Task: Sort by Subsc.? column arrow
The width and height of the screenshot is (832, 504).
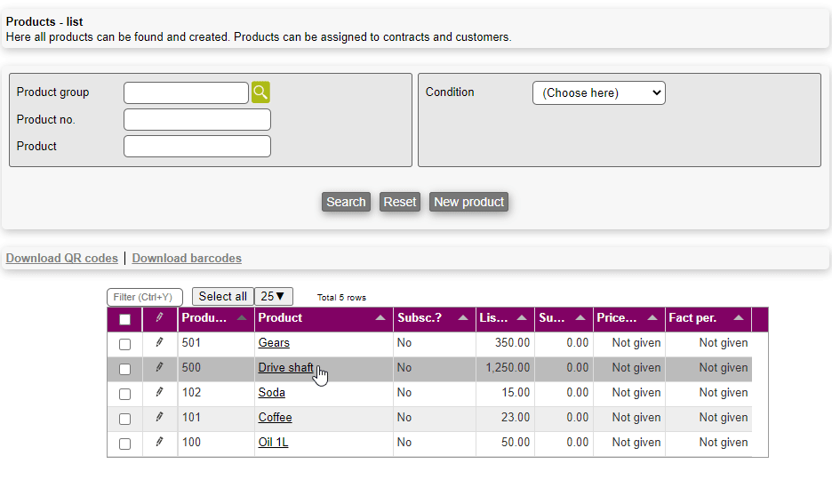Action: pyautogui.click(x=463, y=318)
